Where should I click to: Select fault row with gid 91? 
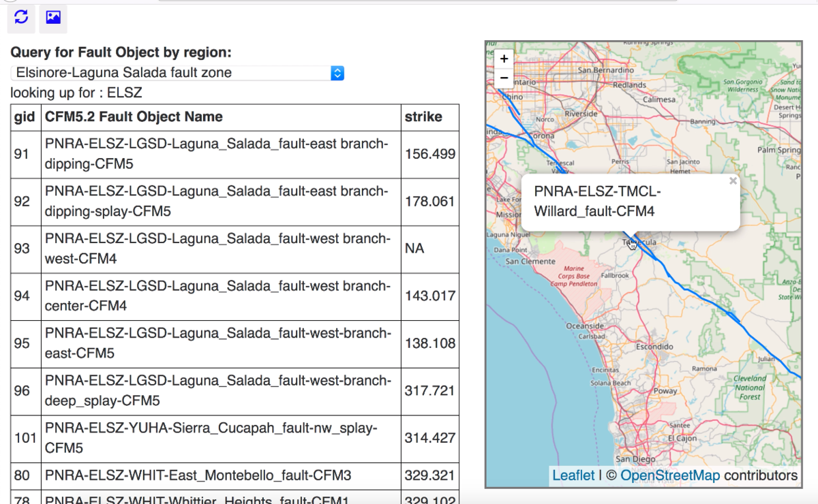pyautogui.click(x=216, y=155)
